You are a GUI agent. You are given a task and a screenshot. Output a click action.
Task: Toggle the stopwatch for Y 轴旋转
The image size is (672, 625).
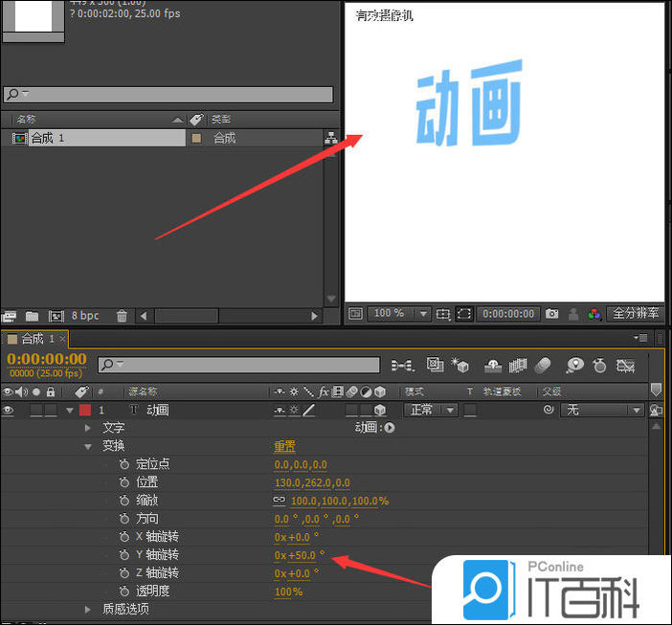tap(124, 555)
